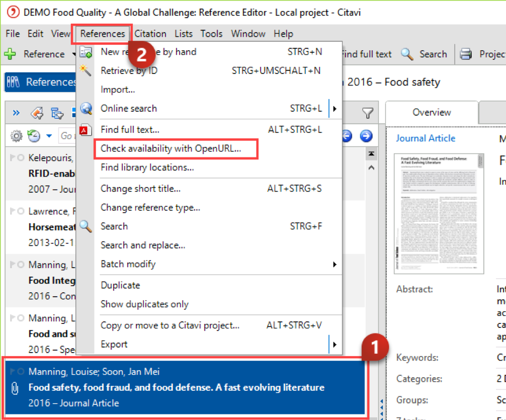Click the Find full text toolbar button
Image resolution: width=506 pixels, height=420 pixels.
point(366,54)
